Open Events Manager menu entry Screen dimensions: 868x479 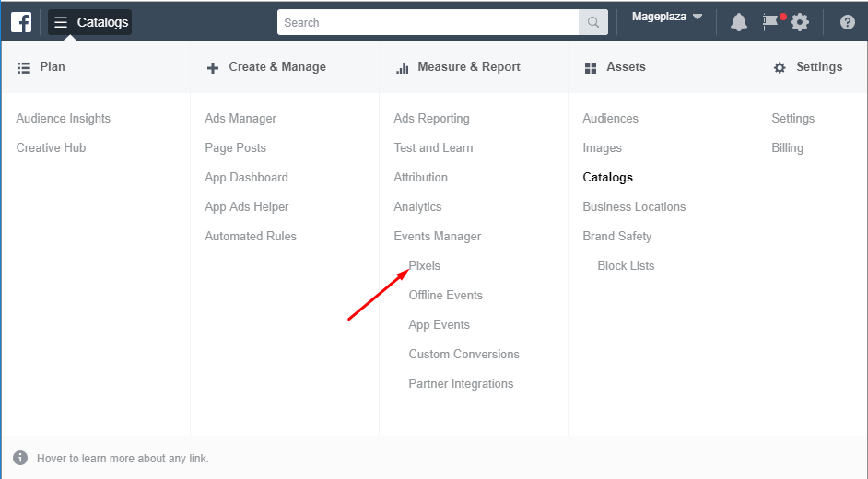(438, 236)
